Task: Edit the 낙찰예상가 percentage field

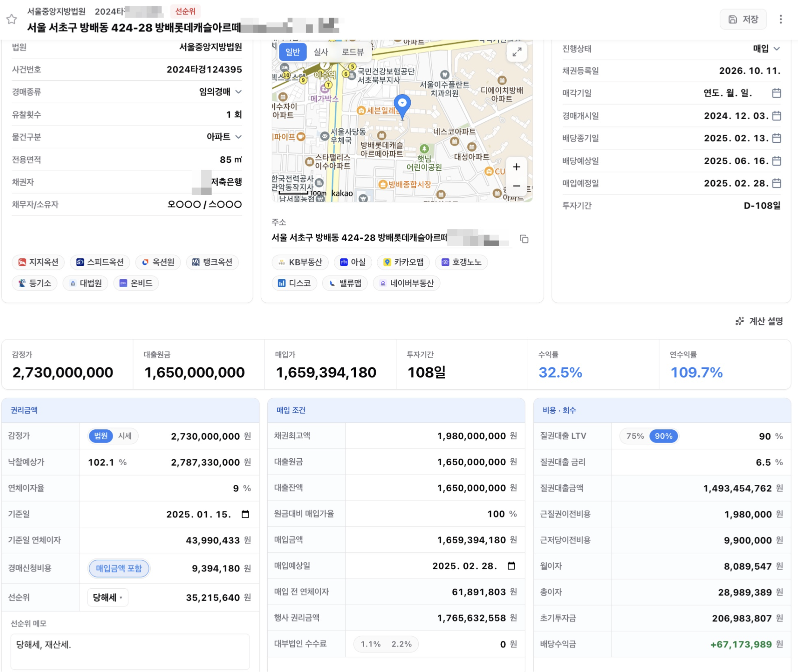Action: [101, 462]
